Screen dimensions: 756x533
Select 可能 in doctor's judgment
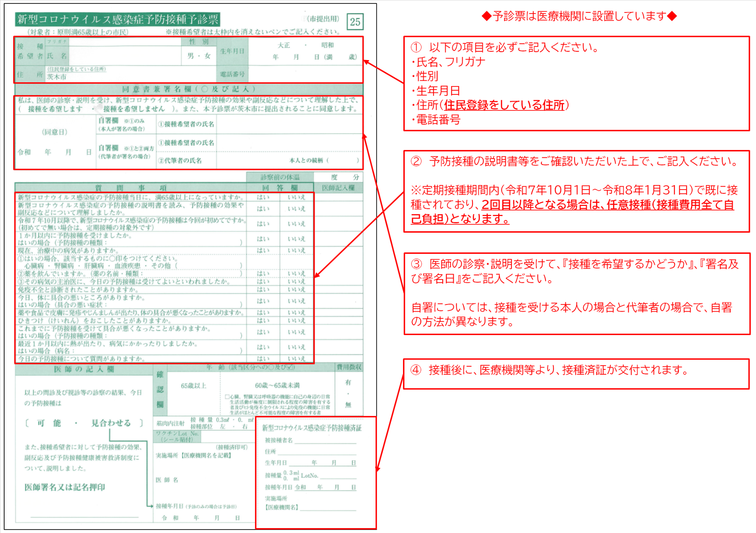[x=49, y=423]
